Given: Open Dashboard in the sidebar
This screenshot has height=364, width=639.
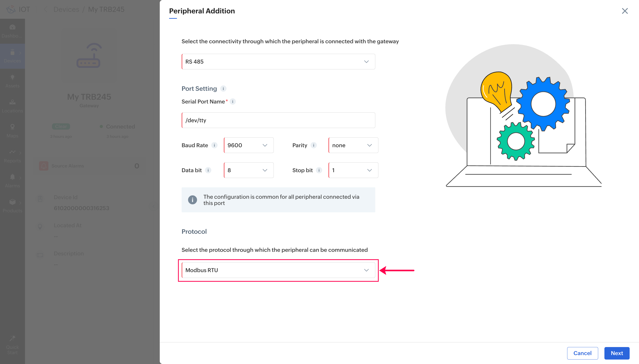Looking at the screenshot, I should tap(12, 31).
